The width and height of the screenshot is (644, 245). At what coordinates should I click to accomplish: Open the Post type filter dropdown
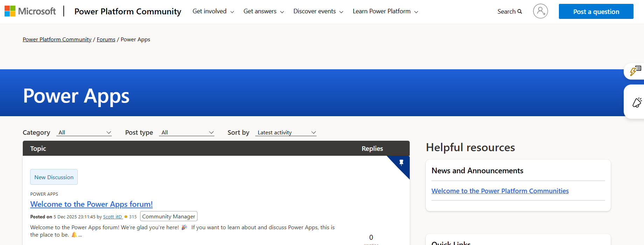pos(187,133)
